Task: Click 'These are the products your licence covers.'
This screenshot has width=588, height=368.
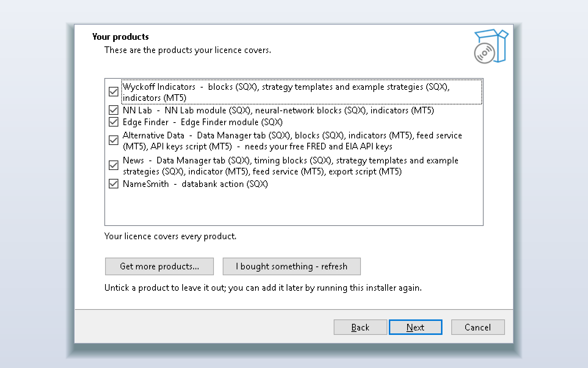Action: pyautogui.click(x=188, y=50)
